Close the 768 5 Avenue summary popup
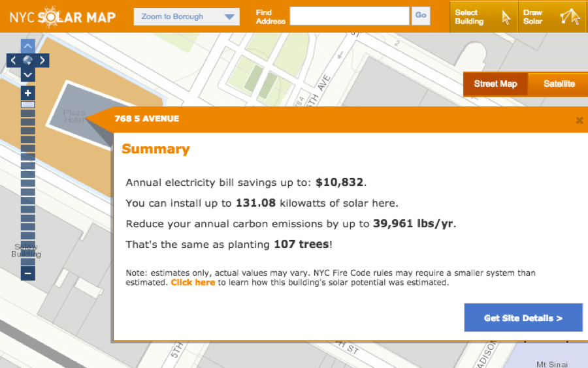The image size is (588, 368). [579, 120]
